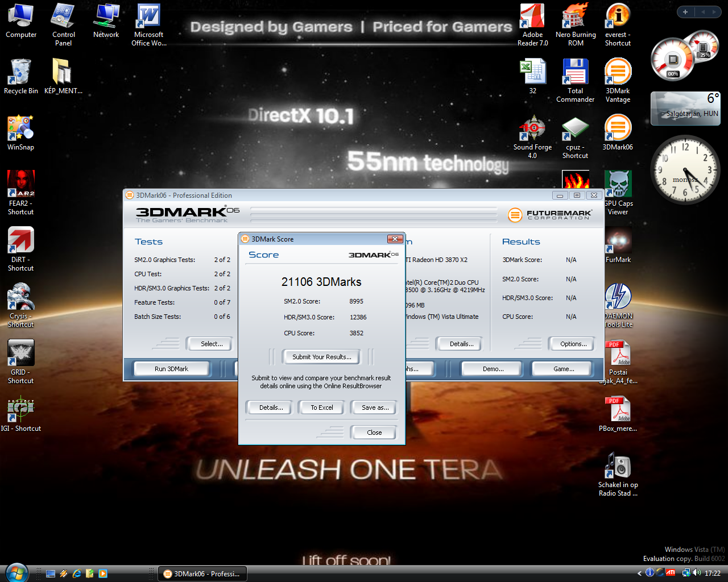Launch Microsoft Office Word shortcut
Viewport: 728px width, 582px height.
(x=148, y=24)
